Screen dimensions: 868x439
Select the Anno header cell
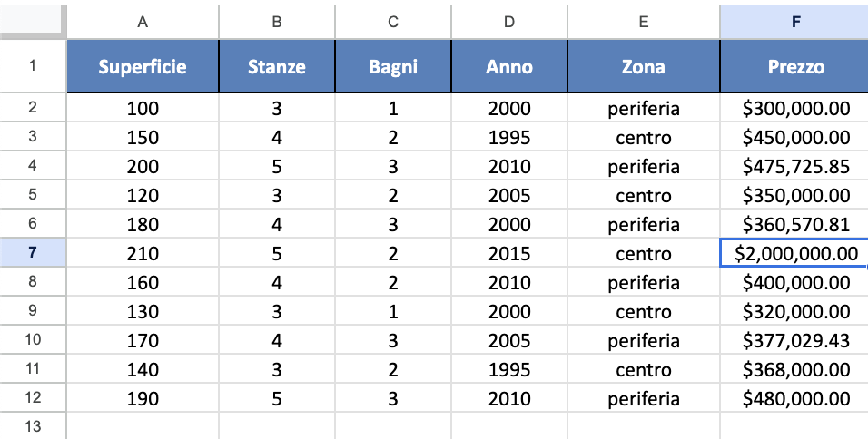(509, 66)
